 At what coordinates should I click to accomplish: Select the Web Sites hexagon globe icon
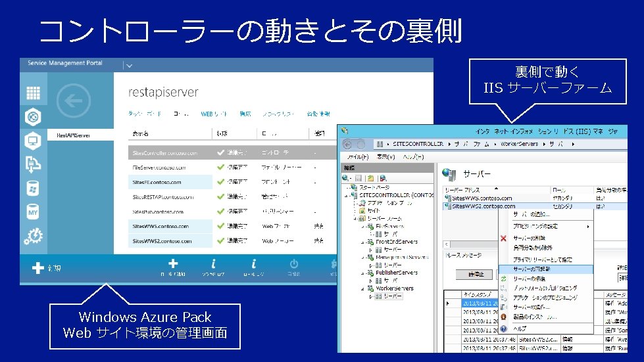[x=33, y=117]
